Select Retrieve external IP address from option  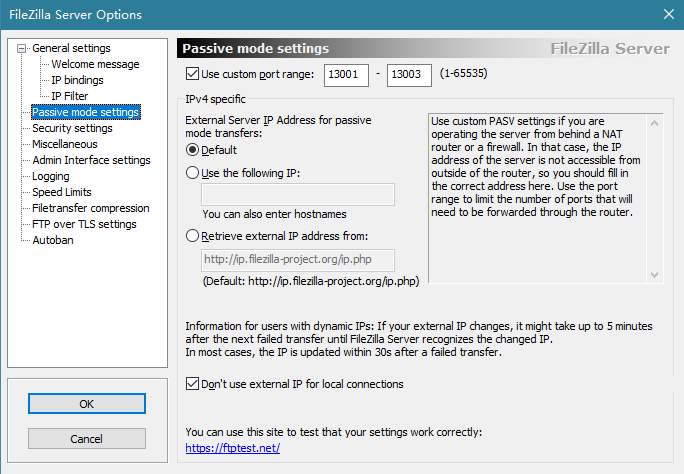192,236
